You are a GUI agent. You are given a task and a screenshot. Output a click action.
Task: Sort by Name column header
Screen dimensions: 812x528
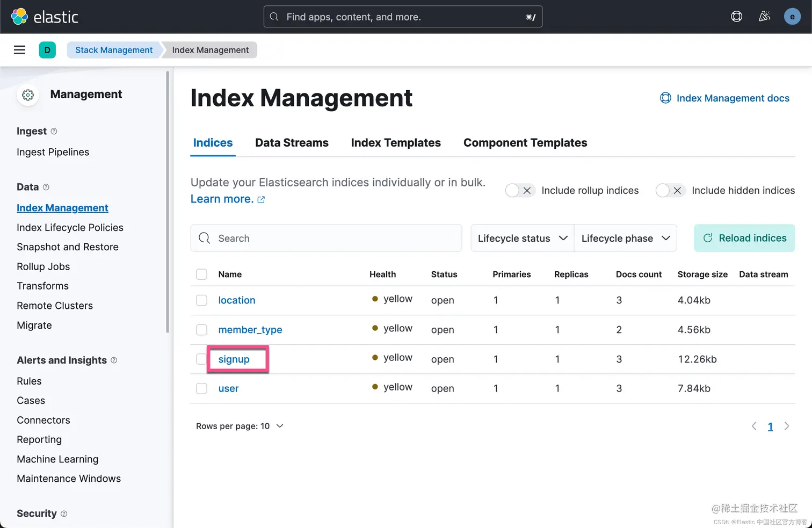click(230, 274)
